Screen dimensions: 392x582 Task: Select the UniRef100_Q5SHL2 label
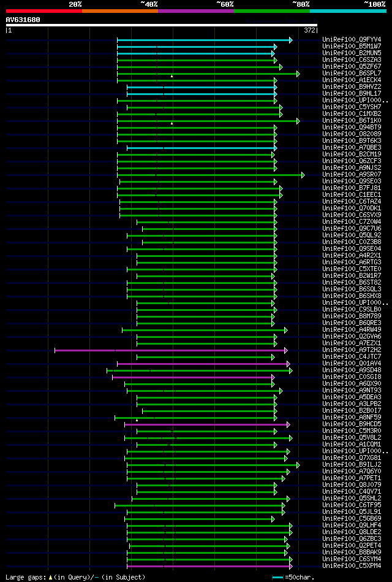point(352,498)
